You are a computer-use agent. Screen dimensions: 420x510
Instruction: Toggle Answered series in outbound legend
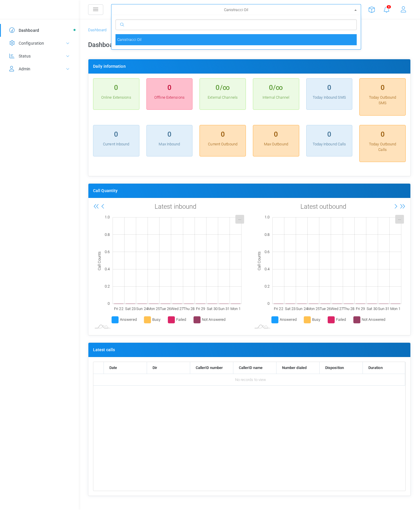284,320
